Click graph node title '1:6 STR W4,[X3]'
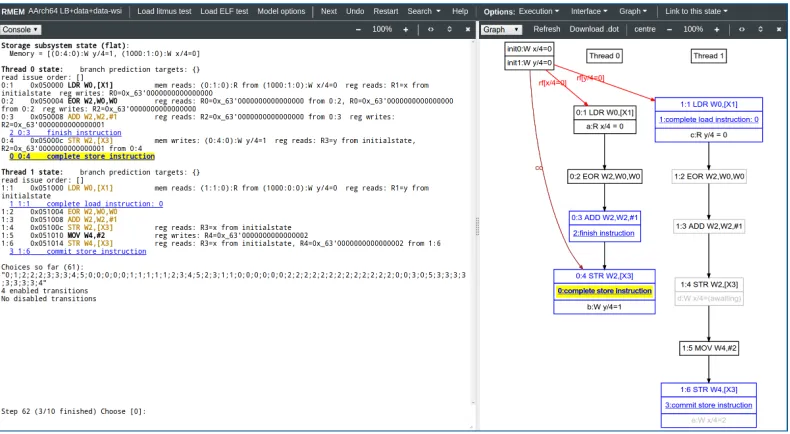The height and width of the screenshot is (434, 790). click(708, 390)
